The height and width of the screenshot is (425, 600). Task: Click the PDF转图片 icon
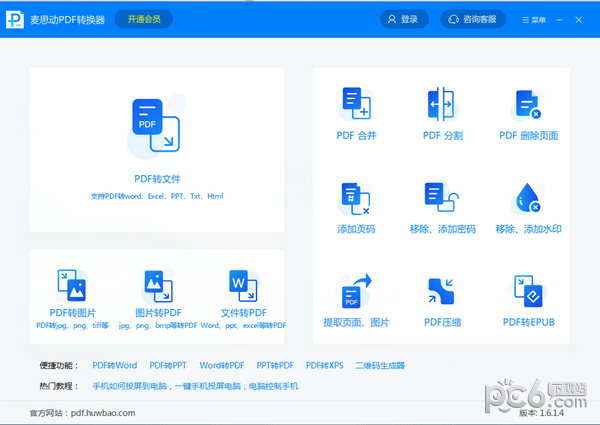[x=72, y=285]
